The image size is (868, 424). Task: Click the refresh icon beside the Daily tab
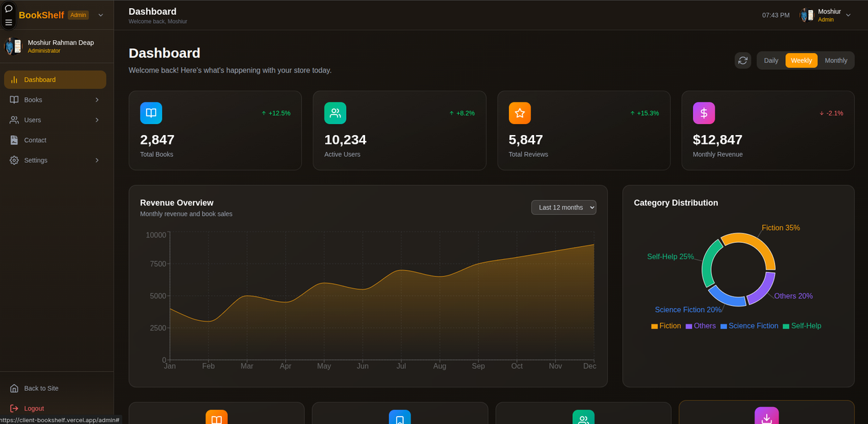743,60
